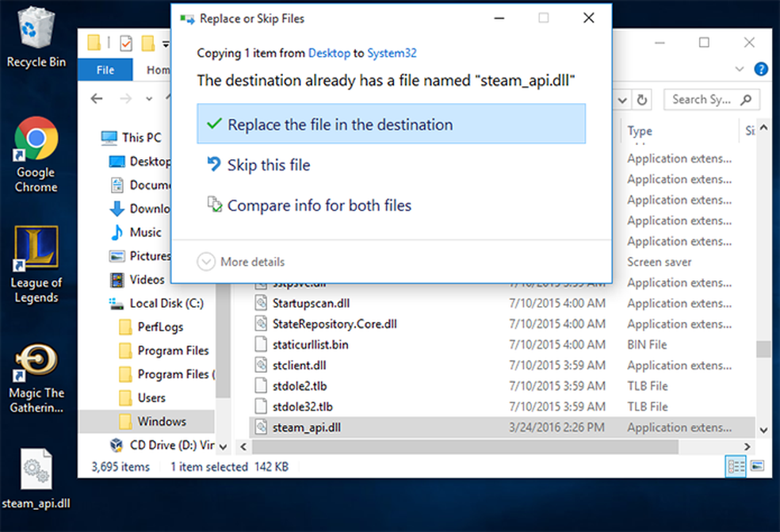Open the address bar history dropdown
This screenshot has height=532, width=780.
coord(622,100)
